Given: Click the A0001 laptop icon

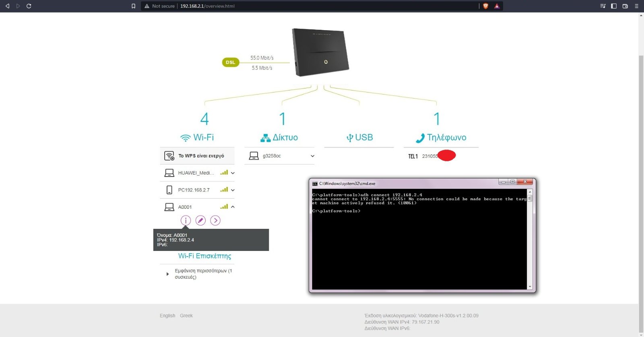Looking at the screenshot, I should point(169,207).
